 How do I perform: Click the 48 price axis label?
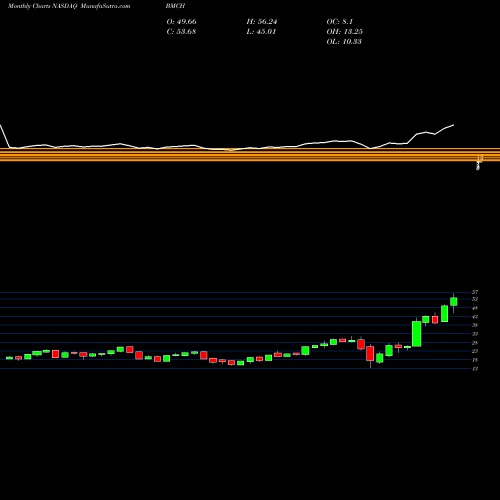click(475, 308)
